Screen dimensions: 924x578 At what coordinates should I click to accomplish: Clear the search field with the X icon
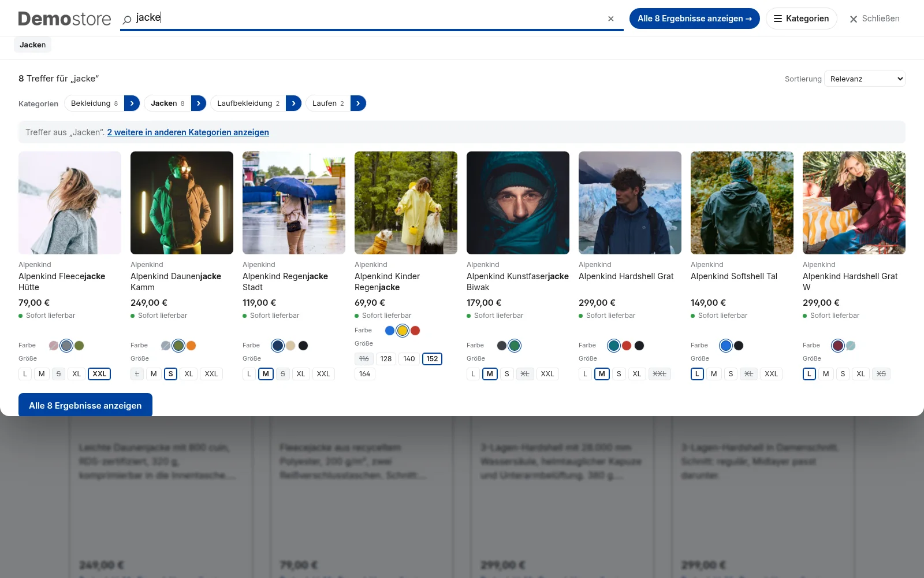coord(611,18)
